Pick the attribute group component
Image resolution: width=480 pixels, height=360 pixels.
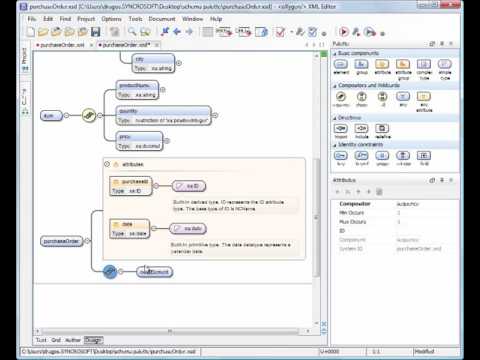403,69
